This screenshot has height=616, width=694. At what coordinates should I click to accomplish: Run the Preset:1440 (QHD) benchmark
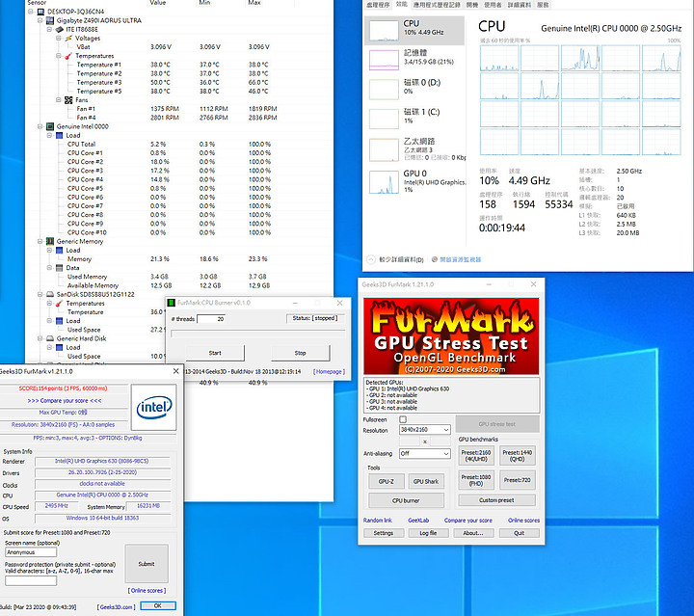coord(517,456)
